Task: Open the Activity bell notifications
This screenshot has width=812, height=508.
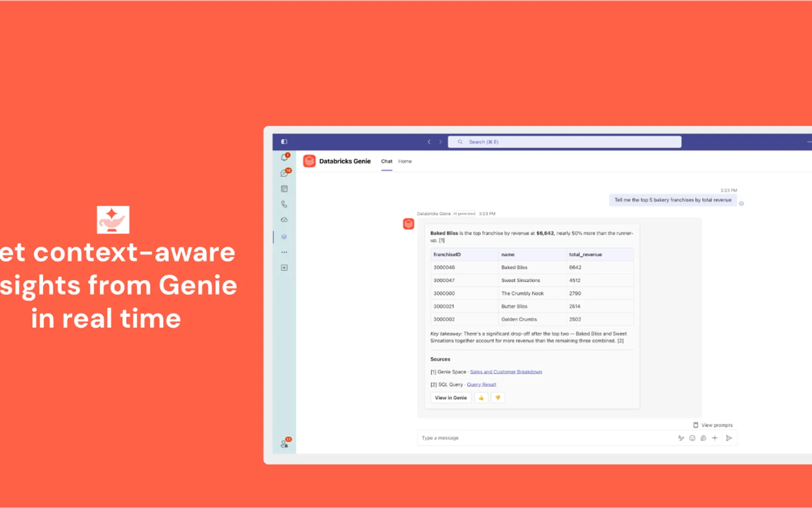Action: (x=284, y=157)
